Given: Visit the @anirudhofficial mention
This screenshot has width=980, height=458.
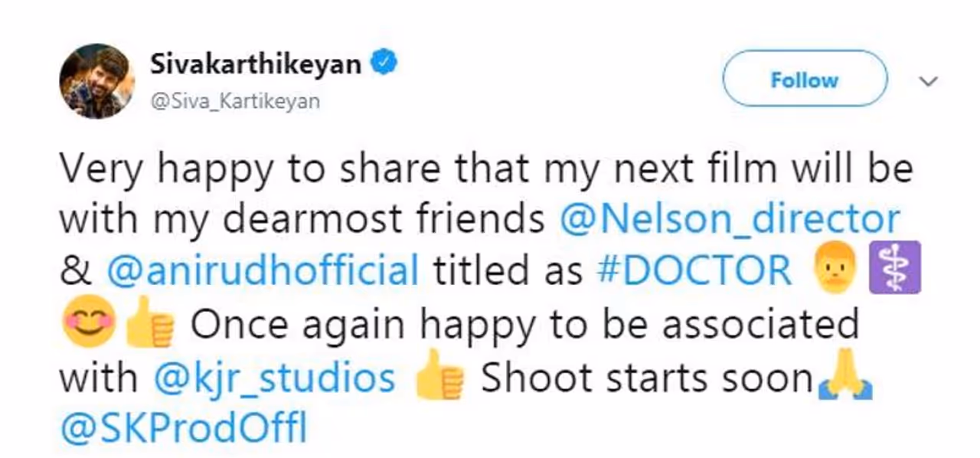Looking at the screenshot, I should (263, 272).
